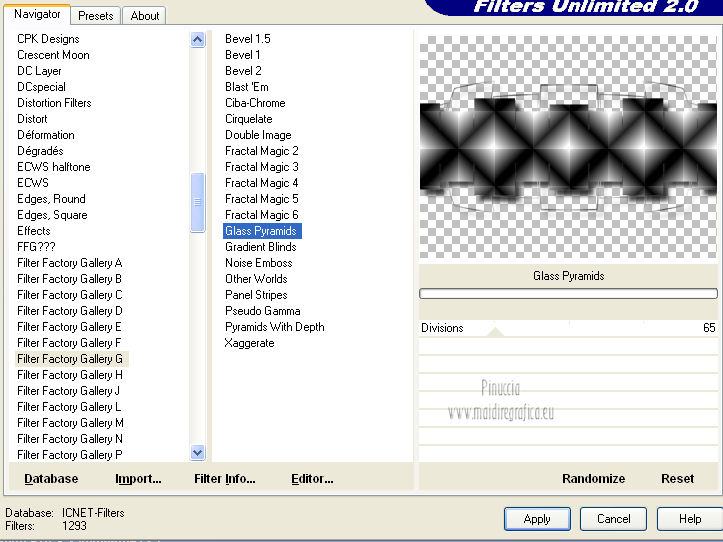
Task: Select DC Layer category
Action: [39, 71]
